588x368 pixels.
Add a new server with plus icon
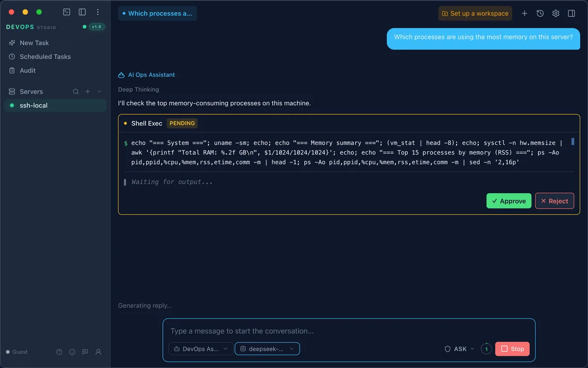pos(88,92)
